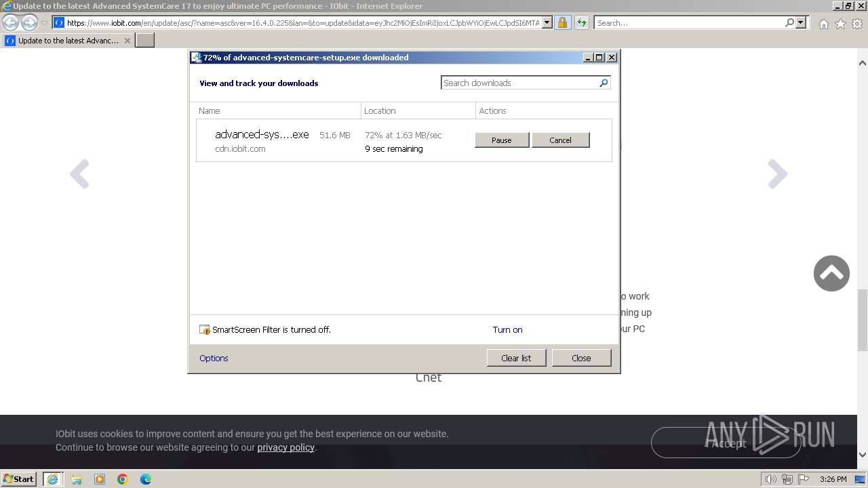
Task: Click the security lock icon in address bar
Action: [562, 22]
